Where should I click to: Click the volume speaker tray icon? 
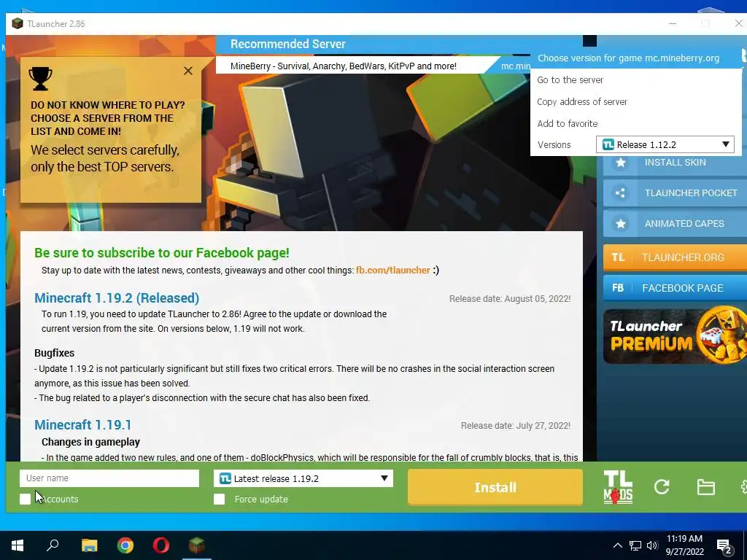tap(652, 545)
